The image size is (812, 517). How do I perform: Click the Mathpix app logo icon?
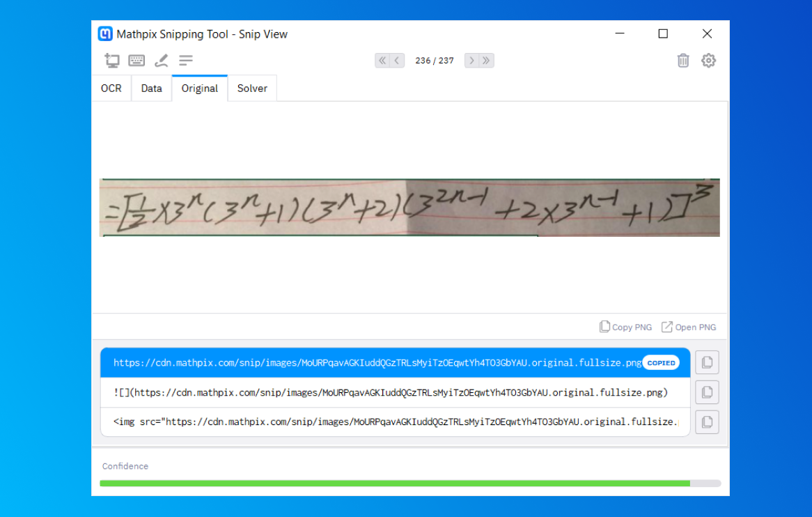pyautogui.click(x=105, y=34)
